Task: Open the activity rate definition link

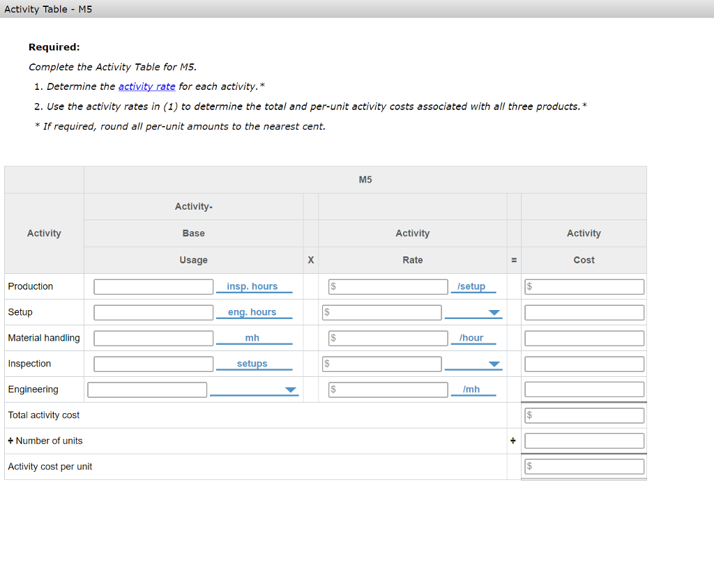Action: (x=146, y=86)
